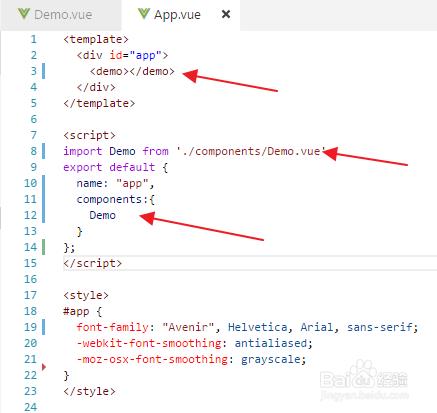Click the Vue icon on Demo.vue tab
This screenshot has height=413, width=437.
point(24,14)
